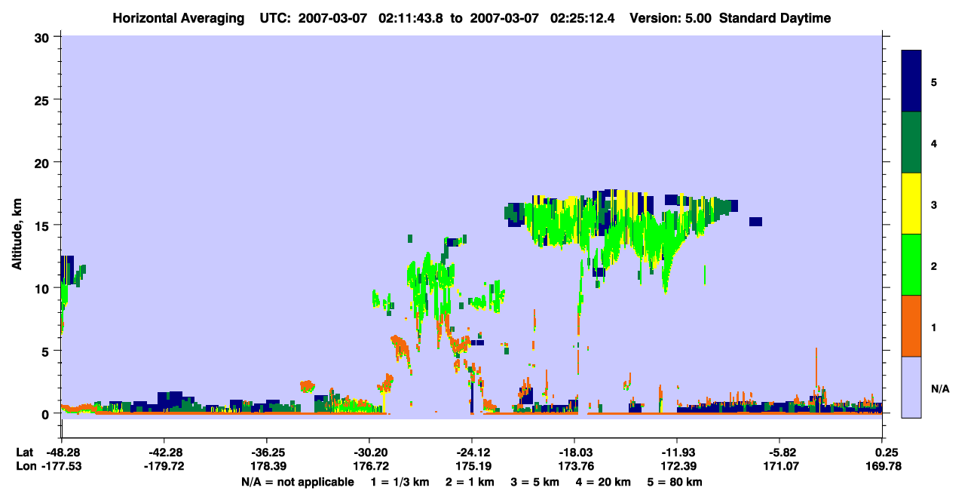Image resolution: width=980 pixels, height=503 pixels.
Task: Click the orange colorbar segment labeled 1
Action: (911, 326)
